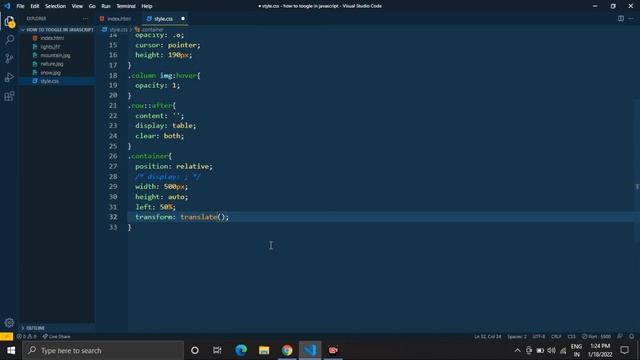Collapse the HOW TO TOGGLE IN JAVASCRIPT folder
640x360 pixels.
click(58, 30)
